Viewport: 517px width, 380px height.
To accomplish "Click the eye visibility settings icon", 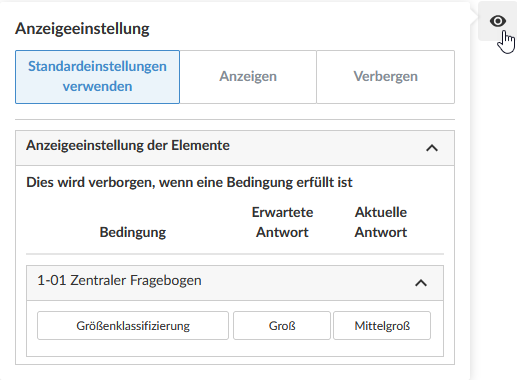I will (x=497, y=21).
